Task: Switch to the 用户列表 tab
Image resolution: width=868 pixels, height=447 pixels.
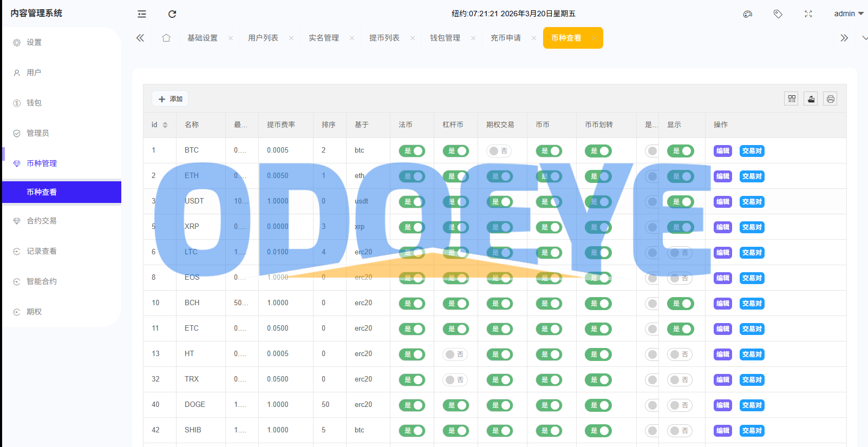Action: click(x=263, y=38)
